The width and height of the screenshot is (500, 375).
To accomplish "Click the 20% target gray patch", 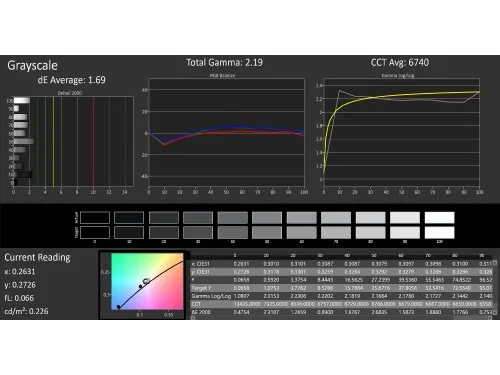I will click(164, 232).
